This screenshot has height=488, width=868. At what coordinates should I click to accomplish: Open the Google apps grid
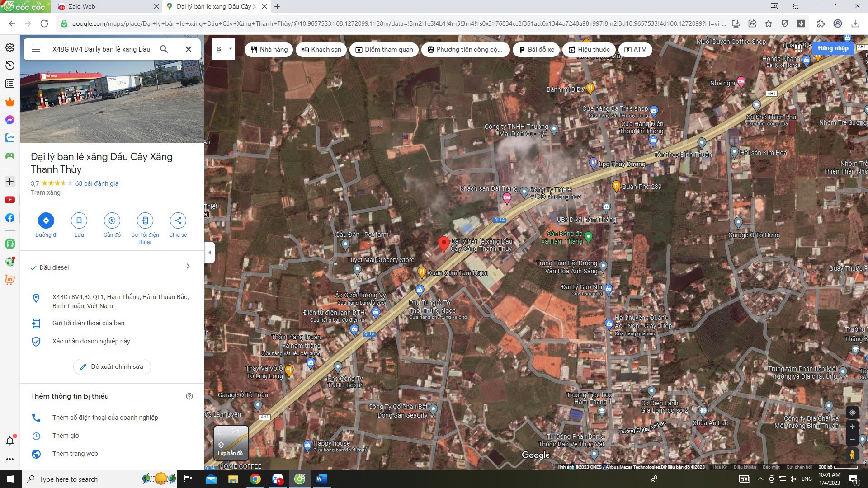799,48
